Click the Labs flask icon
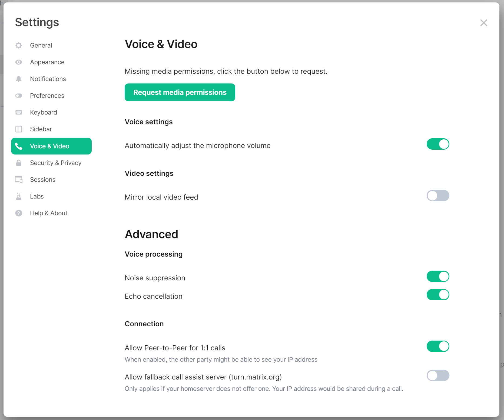Viewport: 504px width, 420px height. click(19, 196)
